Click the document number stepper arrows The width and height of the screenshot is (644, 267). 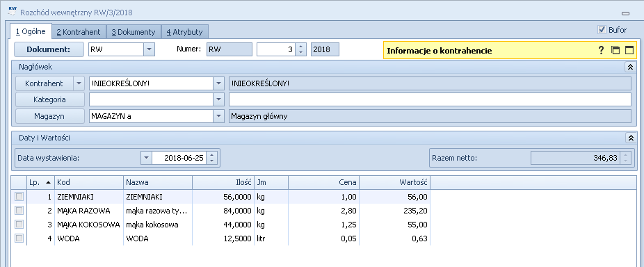coord(301,49)
